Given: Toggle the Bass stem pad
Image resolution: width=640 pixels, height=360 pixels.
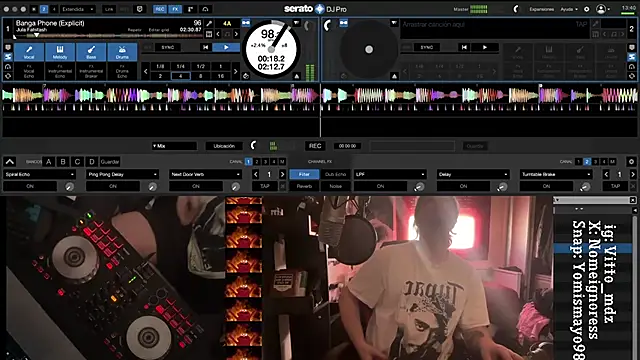Looking at the screenshot, I should (91, 52).
